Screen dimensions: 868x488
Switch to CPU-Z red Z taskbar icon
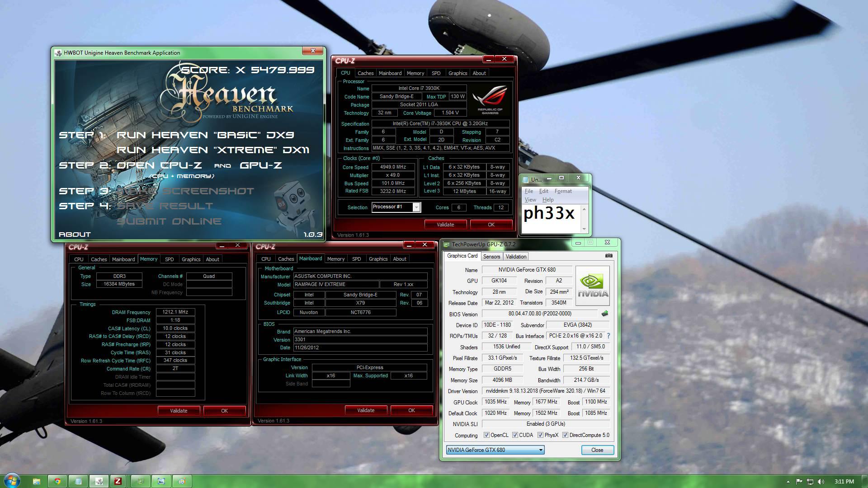(118, 481)
